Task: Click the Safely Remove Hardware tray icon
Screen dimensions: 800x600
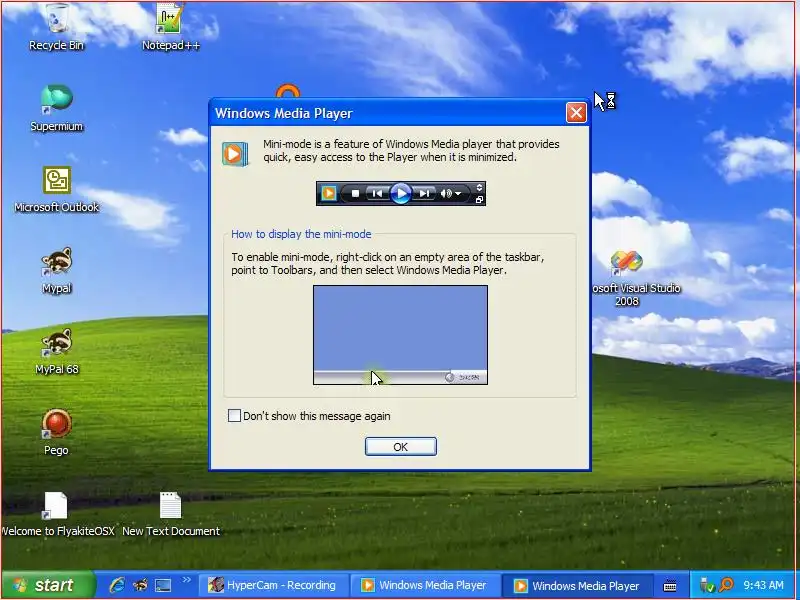Action: 707,585
